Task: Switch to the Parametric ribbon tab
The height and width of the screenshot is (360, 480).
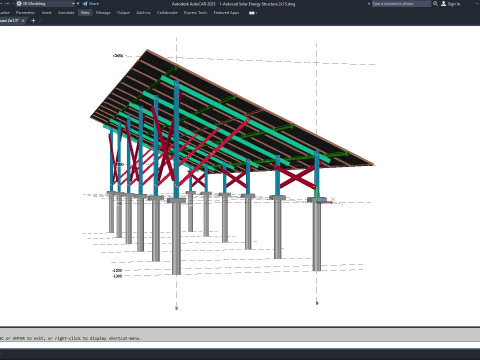Action: (x=25, y=13)
